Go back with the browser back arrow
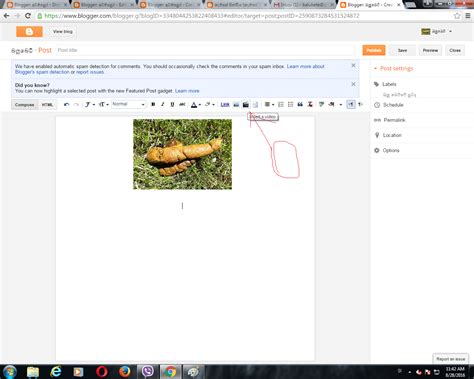This screenshot has width=474, height=379. click(x=7, y=16)
